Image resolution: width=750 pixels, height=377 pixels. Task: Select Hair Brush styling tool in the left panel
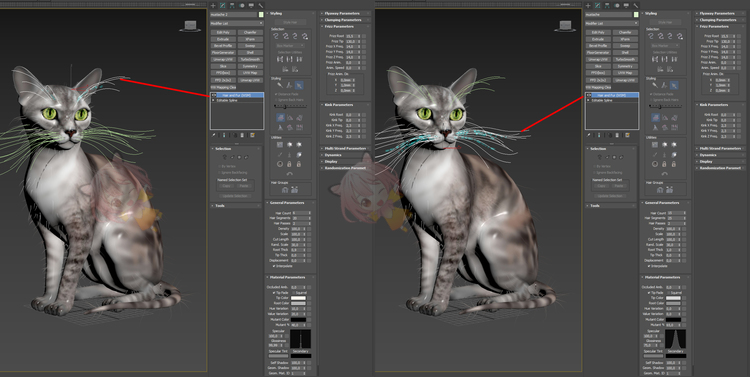click(x=280, y=85)
